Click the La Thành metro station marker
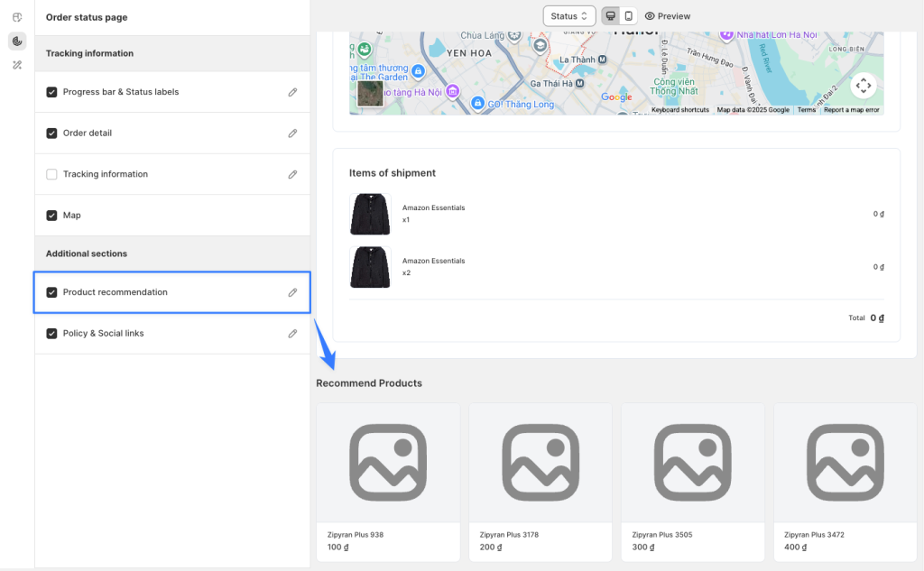 pos(602,60)
